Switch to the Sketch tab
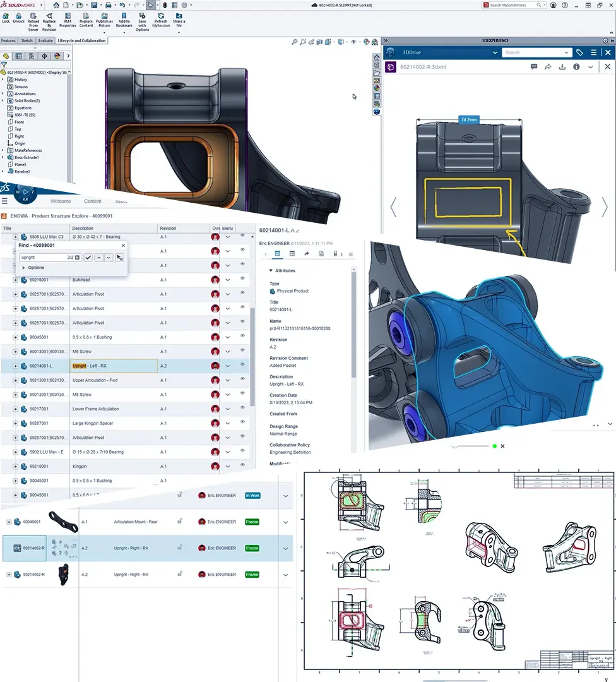616x682 pixels. coord(27,40)
